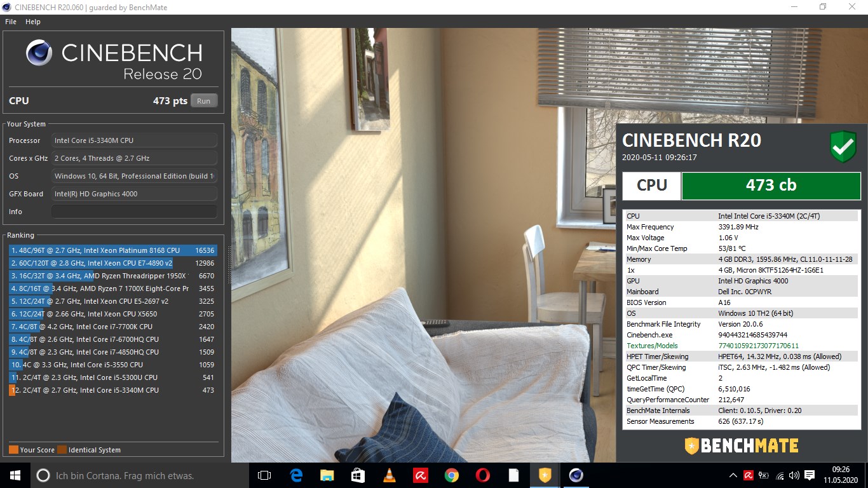Open File Explorer from the taskbar
868x488 pixels.
[x=327, y=475]
